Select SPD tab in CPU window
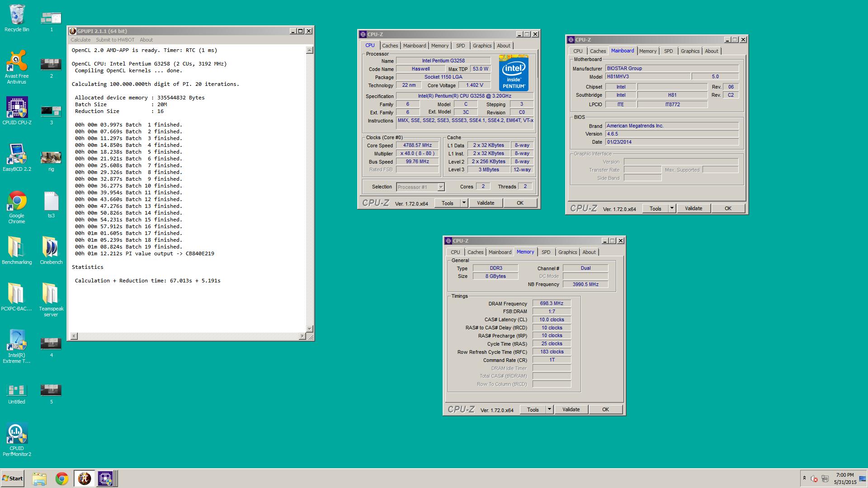Viewport: 868px width, 488px height. pyautogui.click(x=460, y=46)
